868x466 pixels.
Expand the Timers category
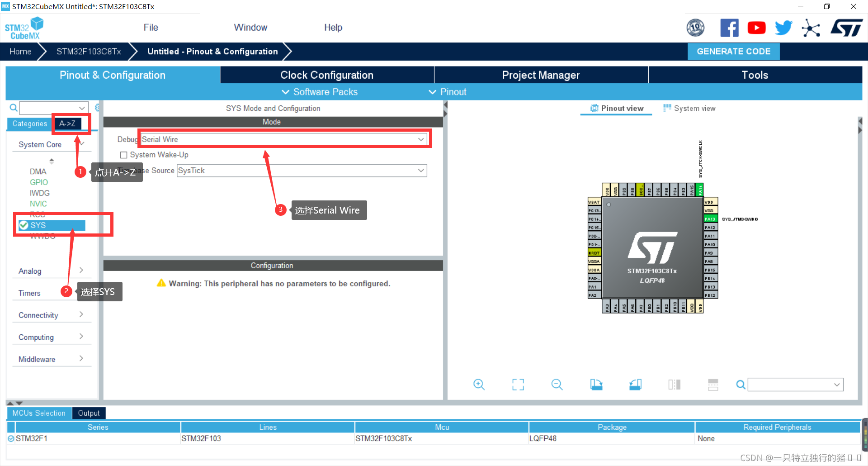(52, 293)
